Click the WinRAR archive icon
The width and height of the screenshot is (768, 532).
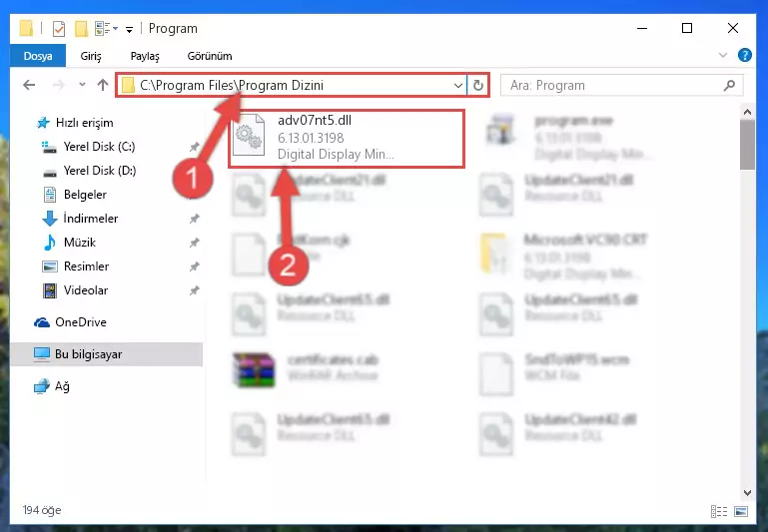(254, 369)
